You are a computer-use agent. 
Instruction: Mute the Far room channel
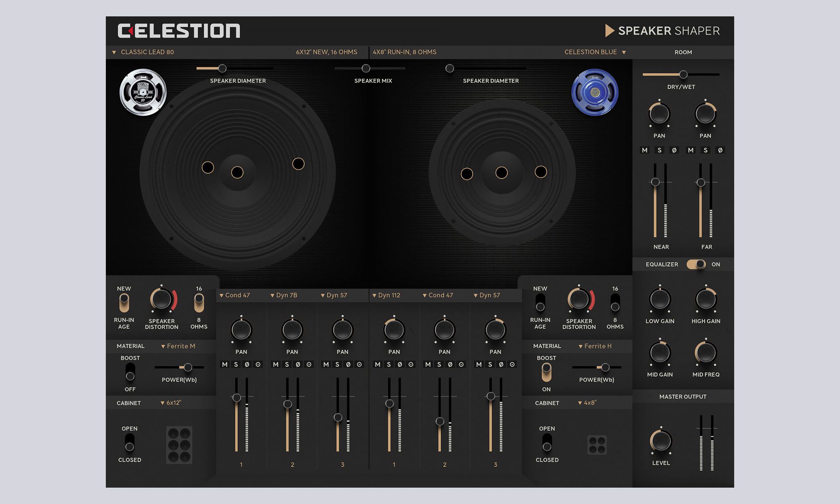(690, 150)
